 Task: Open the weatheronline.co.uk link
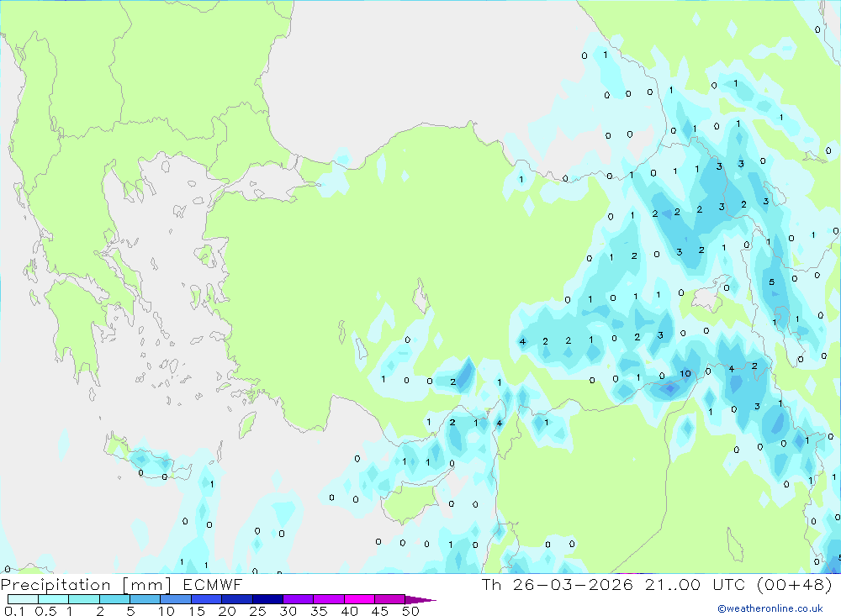770,608
